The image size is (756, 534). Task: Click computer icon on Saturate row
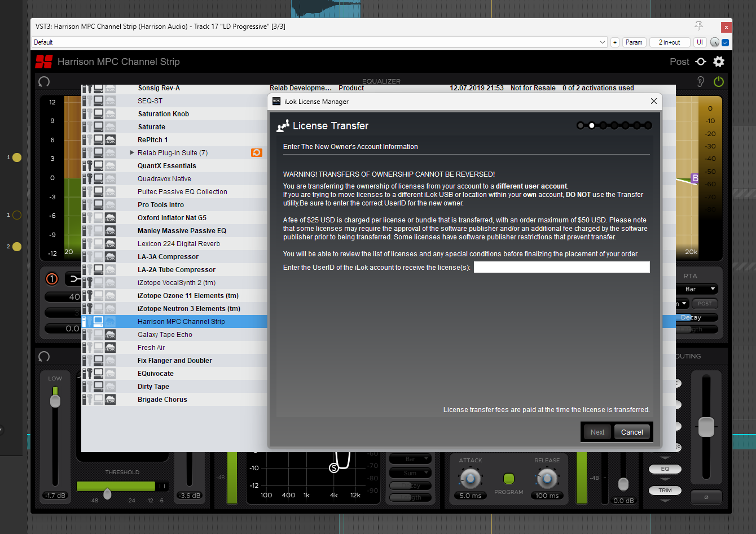pos(99,126)
